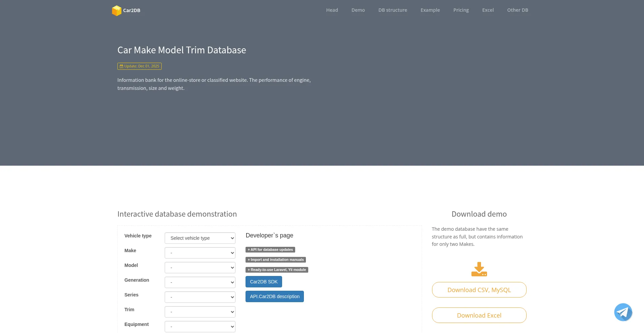Go to the Demo nav item
The image size is (644, 333).
pyautogui.click(x=358, y=10)
